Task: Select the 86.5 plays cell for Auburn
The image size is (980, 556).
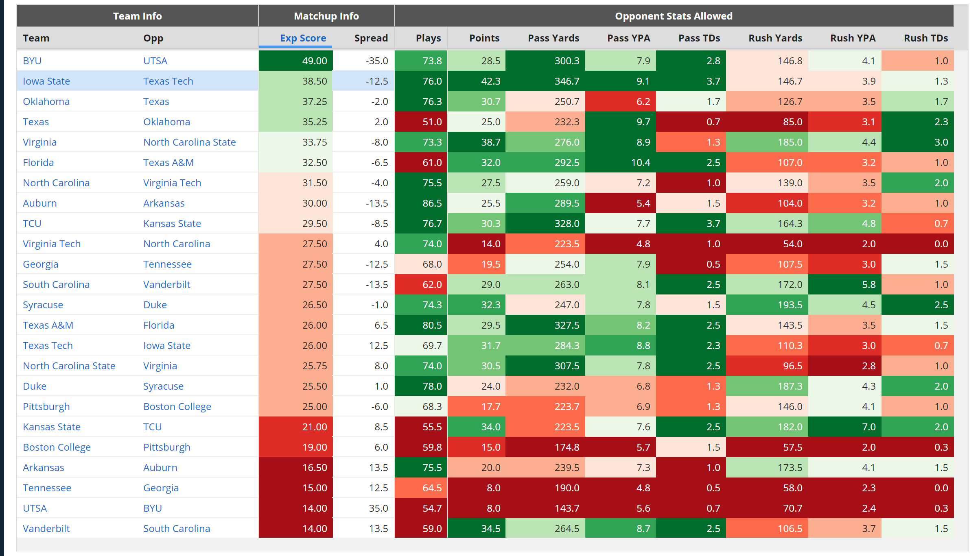Action: click(x=421, y=203)
